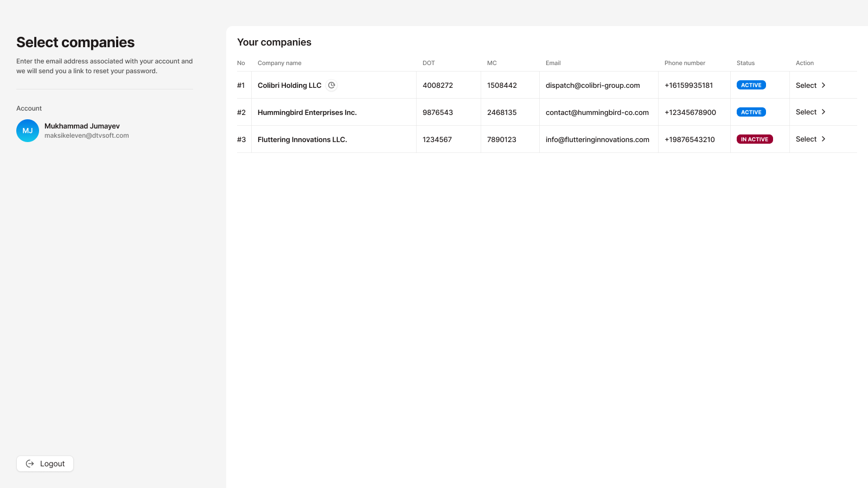868x488 pixels.
Task: Click the MJ avatar circle
Action: point(28,131)
